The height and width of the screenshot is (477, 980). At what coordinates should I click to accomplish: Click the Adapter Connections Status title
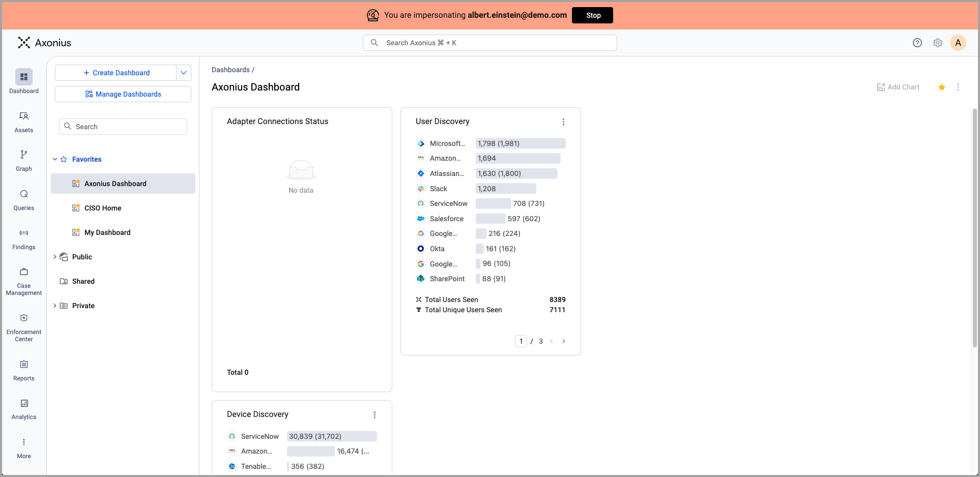277,122
